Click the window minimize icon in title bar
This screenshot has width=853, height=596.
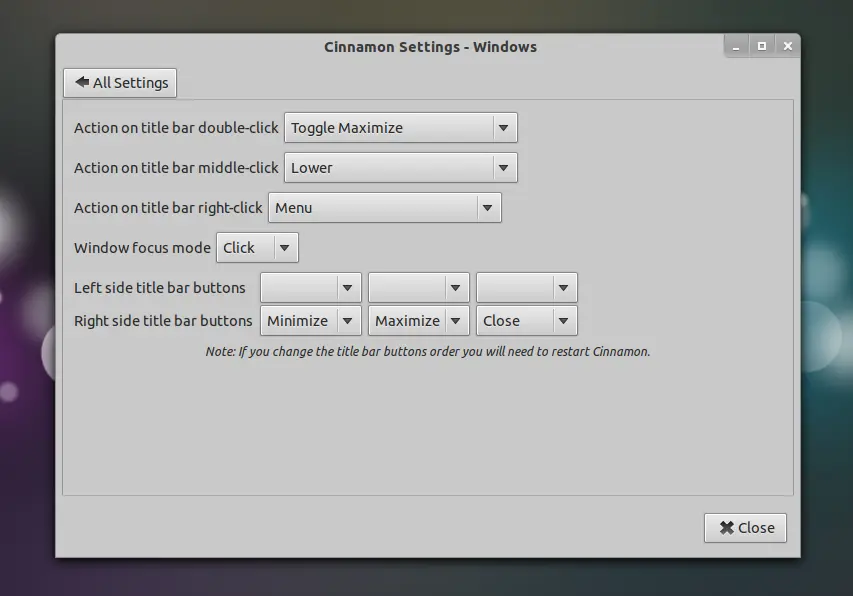pyautogui.click(x=736, y=47)
